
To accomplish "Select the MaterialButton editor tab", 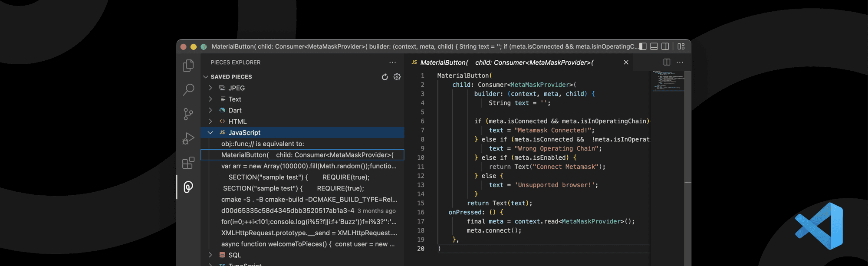I will tap(519, 62).
